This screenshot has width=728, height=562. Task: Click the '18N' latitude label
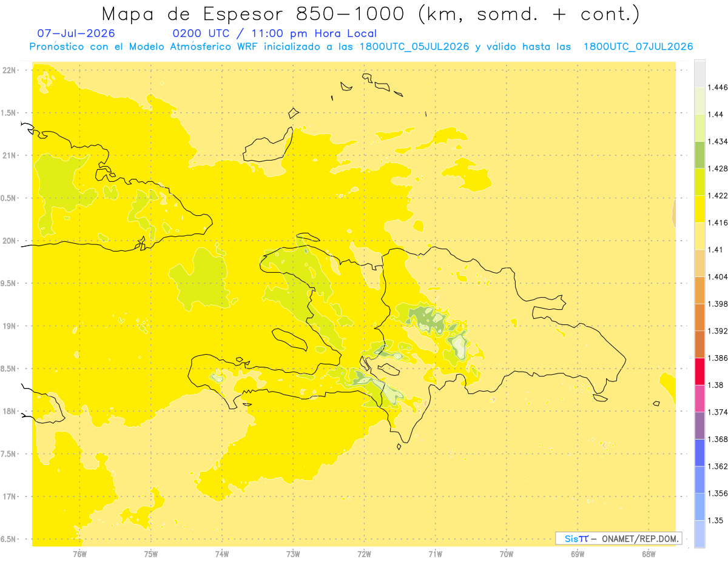(x=9, y=411)
